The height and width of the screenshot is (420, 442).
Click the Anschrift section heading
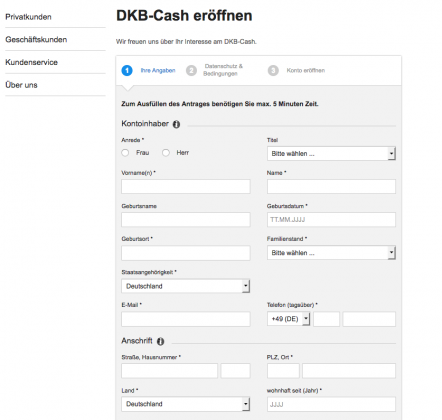137,341
